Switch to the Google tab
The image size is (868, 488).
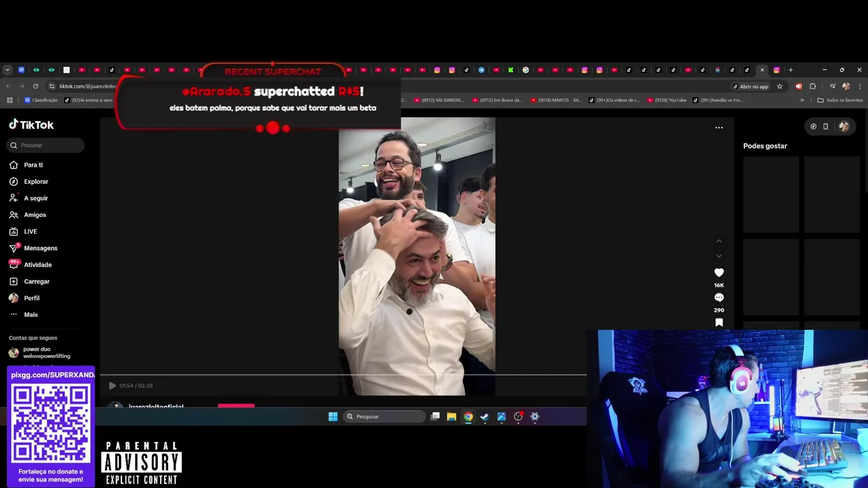point(526,70)
